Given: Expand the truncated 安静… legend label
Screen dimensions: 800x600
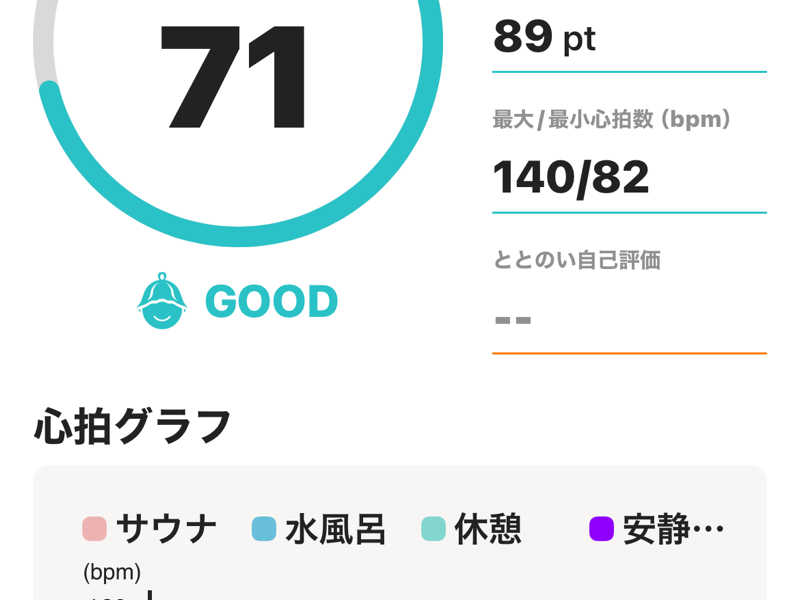Looking at the screenshot, I should point(673,529).
